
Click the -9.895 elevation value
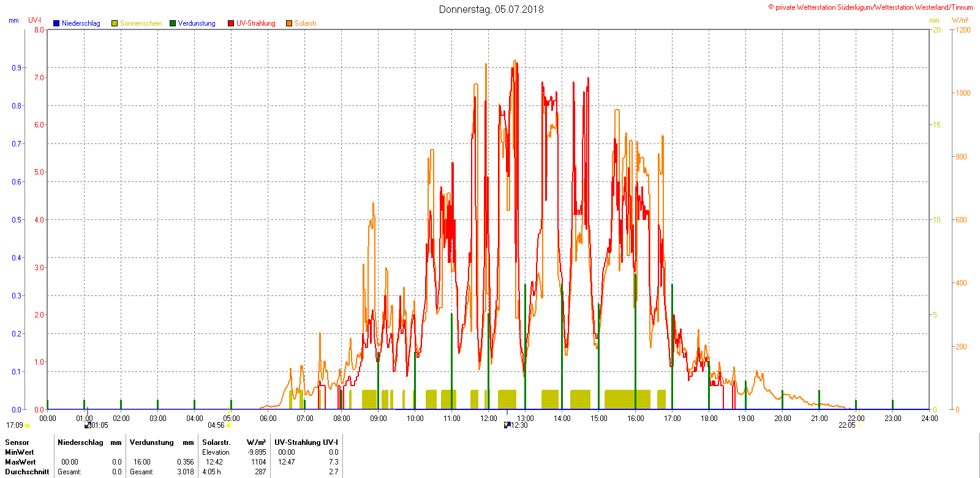257,452
